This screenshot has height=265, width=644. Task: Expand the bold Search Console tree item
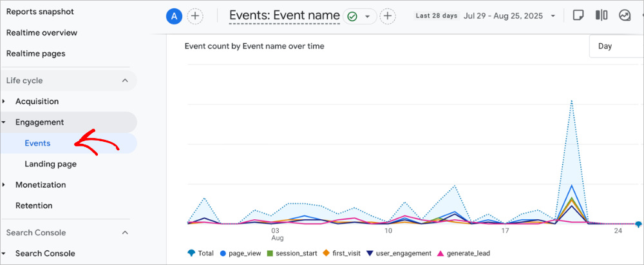(4, 253)
